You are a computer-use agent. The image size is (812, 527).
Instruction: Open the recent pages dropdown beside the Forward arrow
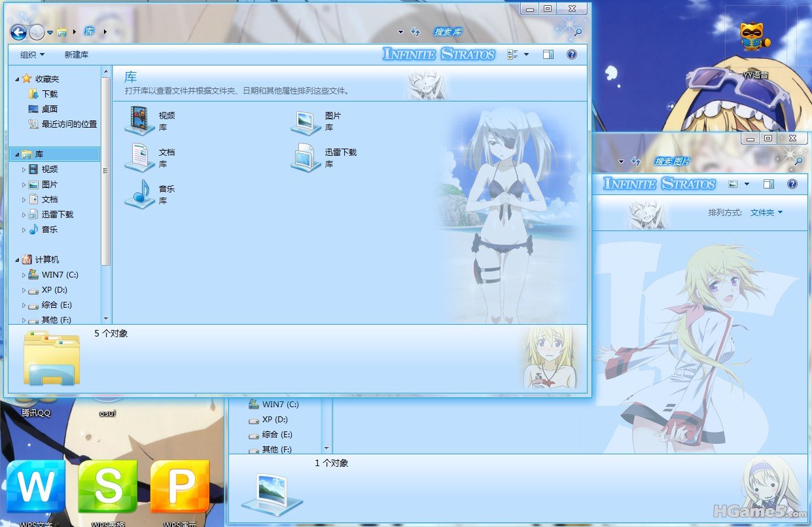click(x=50, y=32)
